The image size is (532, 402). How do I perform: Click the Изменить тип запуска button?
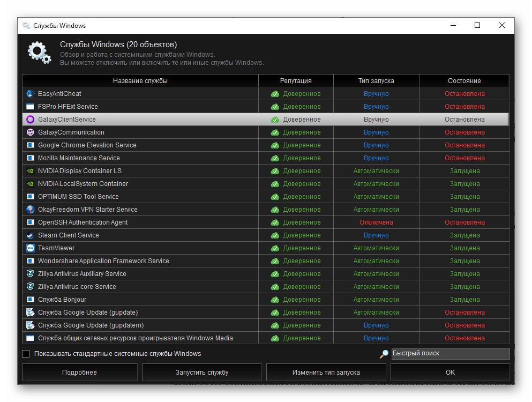326,373
